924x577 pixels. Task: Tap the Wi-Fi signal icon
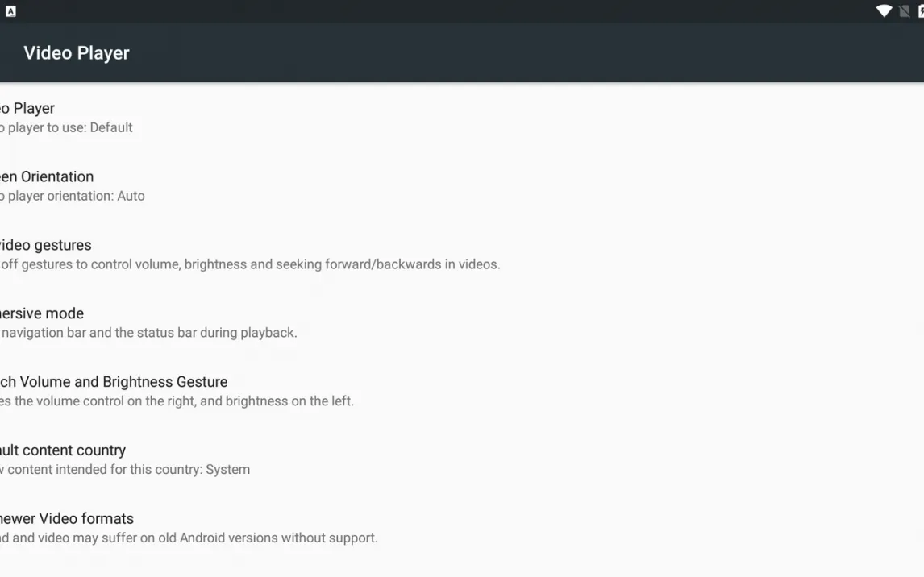884,10
